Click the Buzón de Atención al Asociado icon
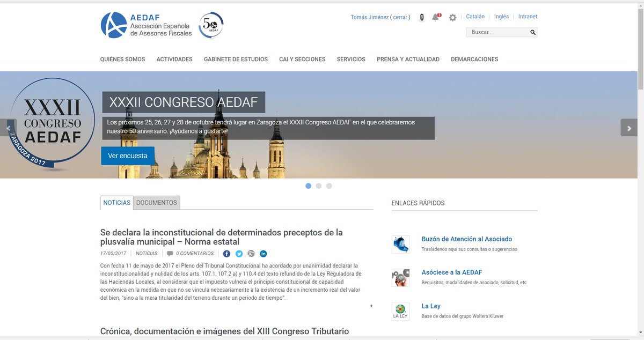 [400, 244]
